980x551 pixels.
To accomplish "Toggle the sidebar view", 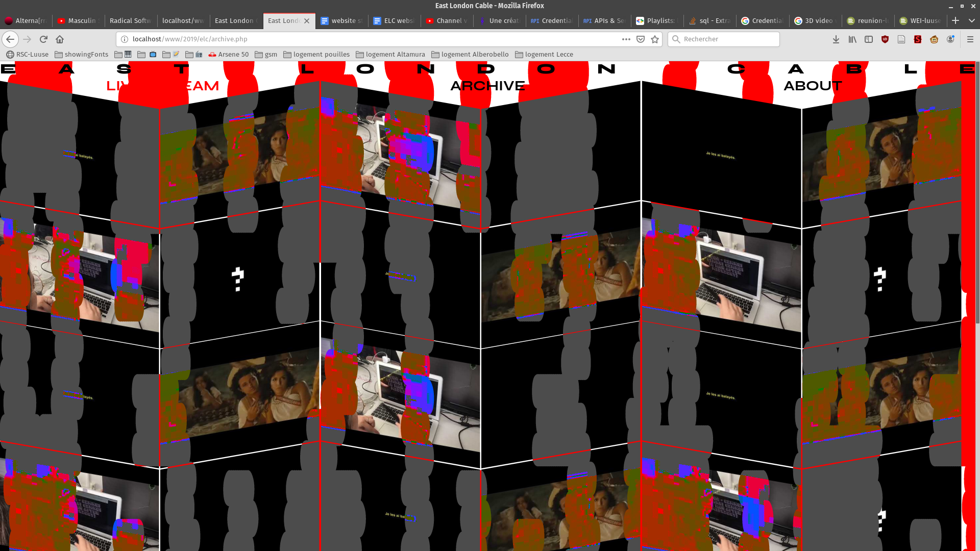I will click(869, 39).
